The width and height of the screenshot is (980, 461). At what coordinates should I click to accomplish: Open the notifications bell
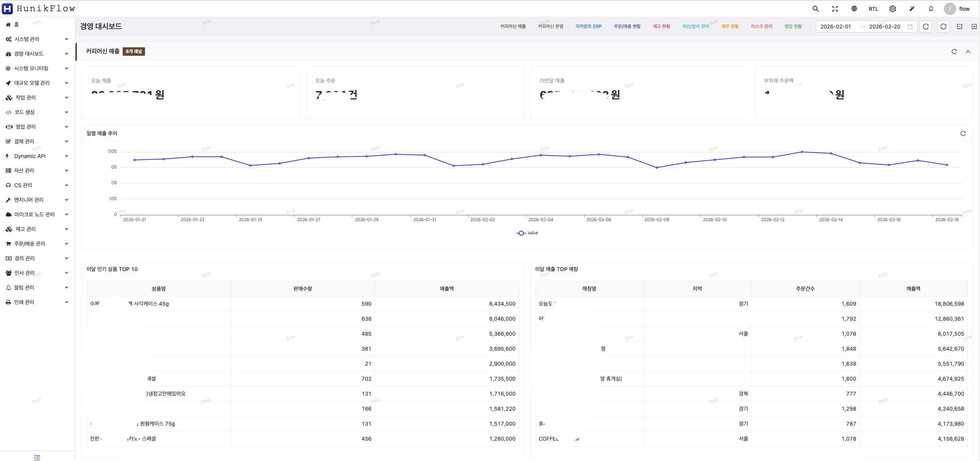click(x=931, y=9)
